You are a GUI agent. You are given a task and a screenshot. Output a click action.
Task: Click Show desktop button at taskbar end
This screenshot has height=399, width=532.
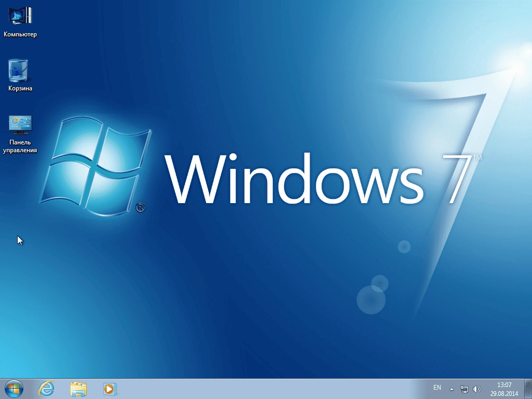pyautogui.click(x=528, y=389)
